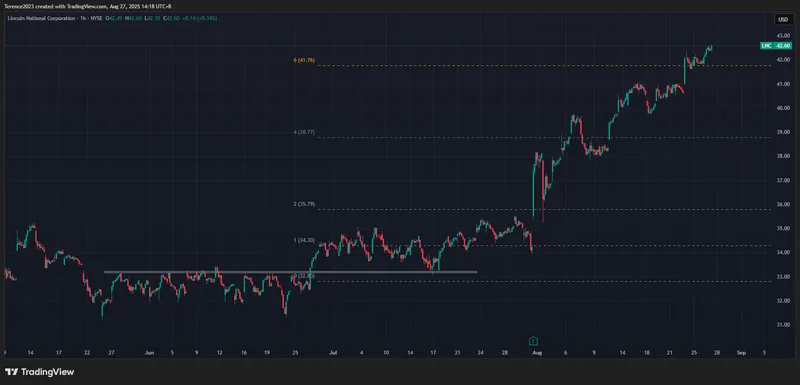Screen dimensions: 800x385
Task: Click the 38.00 price axis label
Action: (783, 156)
